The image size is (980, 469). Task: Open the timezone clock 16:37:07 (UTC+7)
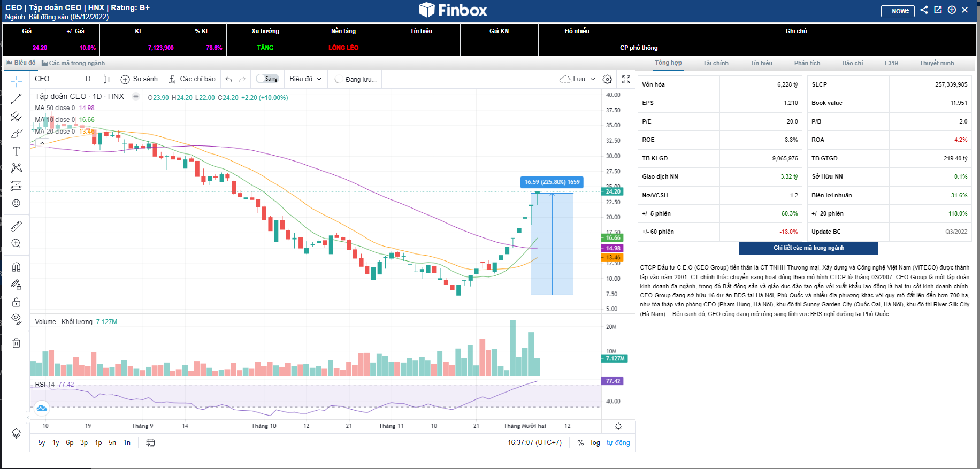click(534, 443)
